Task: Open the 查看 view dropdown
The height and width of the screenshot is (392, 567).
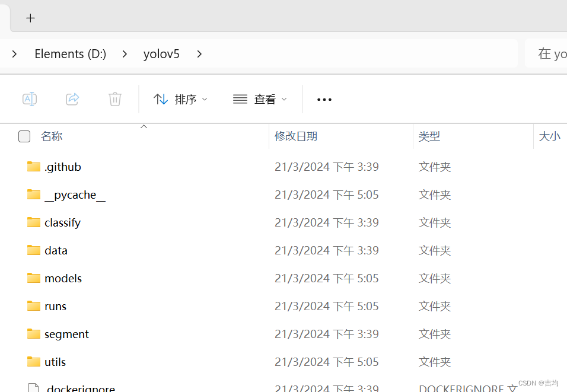Action: tap(260, 99)
